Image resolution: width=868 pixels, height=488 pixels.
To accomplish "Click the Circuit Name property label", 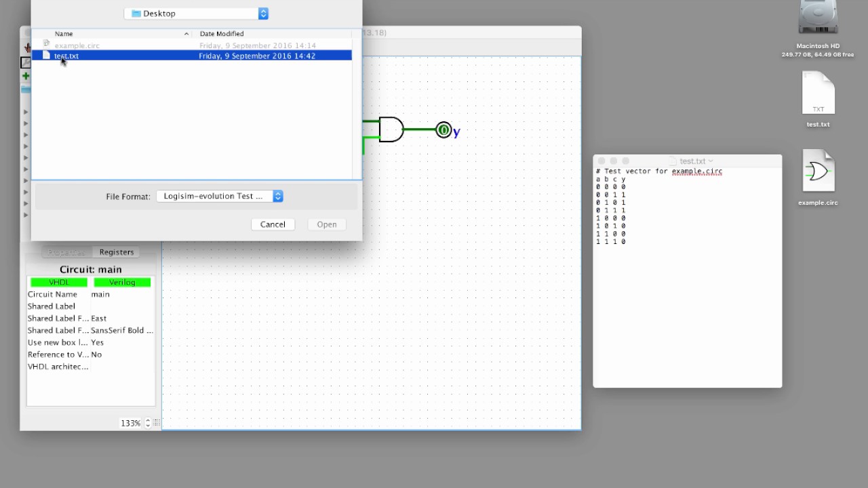I will [x=52, y=294].
